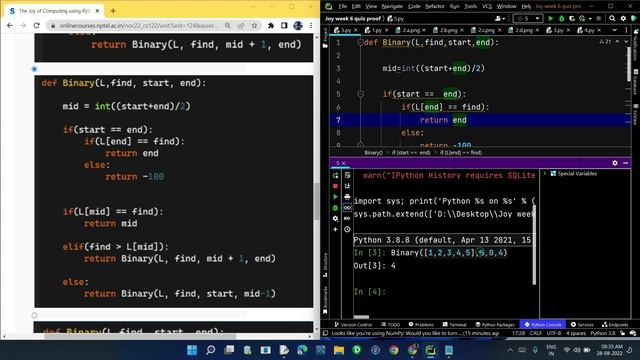The image size is (640, 360).
Task: Print console output with printer icon
Action: [x=347, y=197]
